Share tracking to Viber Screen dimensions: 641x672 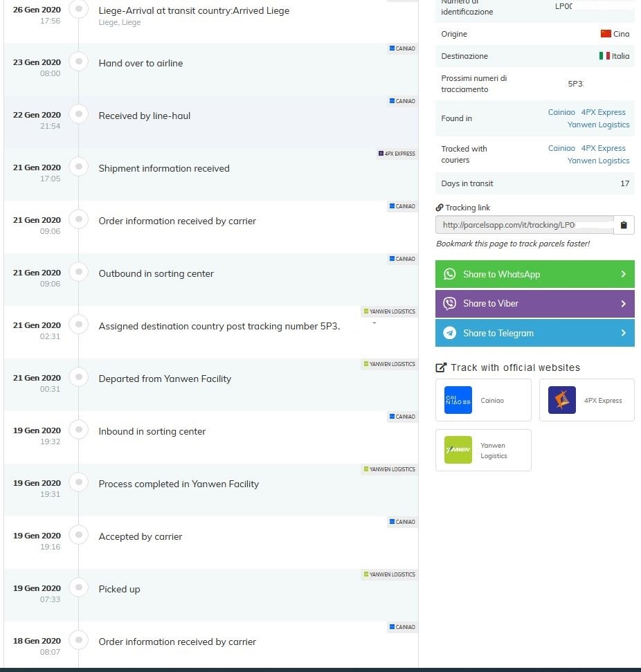[x=534, y=303]
